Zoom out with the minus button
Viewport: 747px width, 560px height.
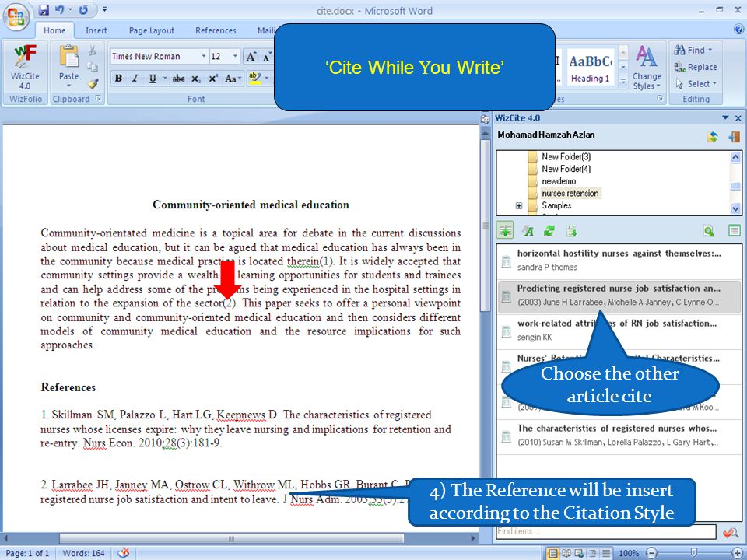[x=652, y=553]
